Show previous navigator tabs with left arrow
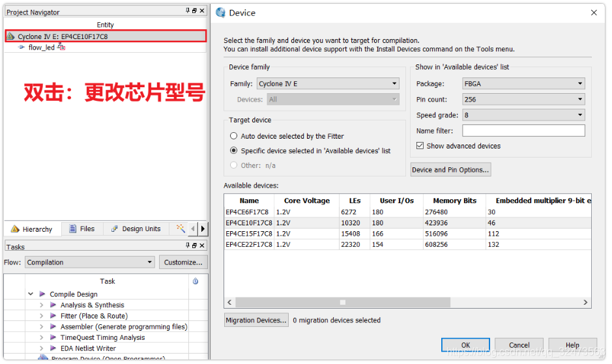Image resolution: width=612 pixels, height=364 pixels. pyautogui.click(x=193, y=229)
